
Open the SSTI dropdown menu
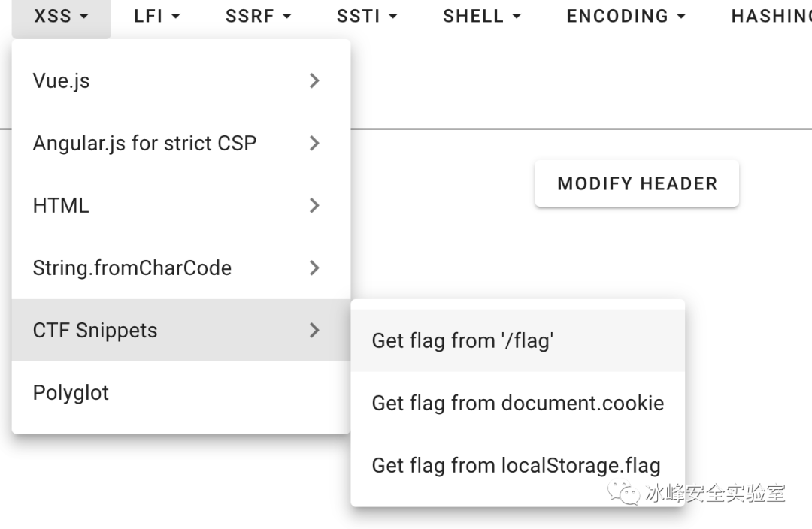click(367, 16)
